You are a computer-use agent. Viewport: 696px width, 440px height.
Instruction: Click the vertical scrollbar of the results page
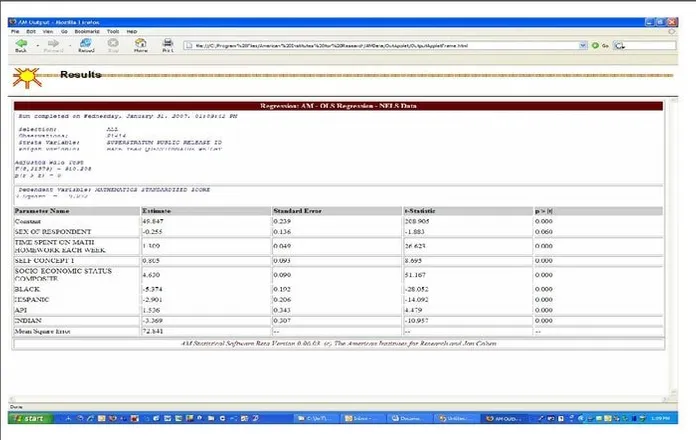coord(674,246)
